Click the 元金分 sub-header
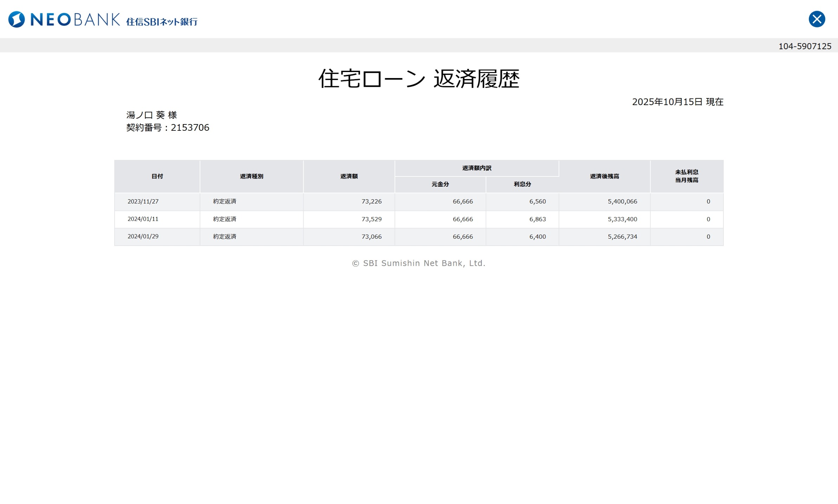 point(440,184)
